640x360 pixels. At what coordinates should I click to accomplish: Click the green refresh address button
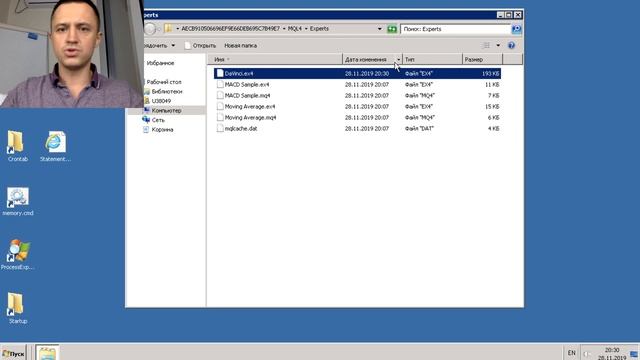click(392, 29)
